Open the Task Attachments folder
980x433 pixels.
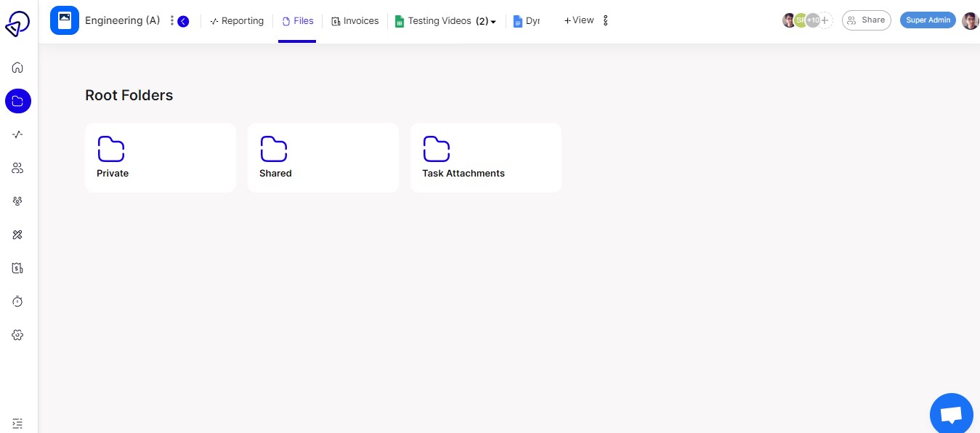(485, 158)
